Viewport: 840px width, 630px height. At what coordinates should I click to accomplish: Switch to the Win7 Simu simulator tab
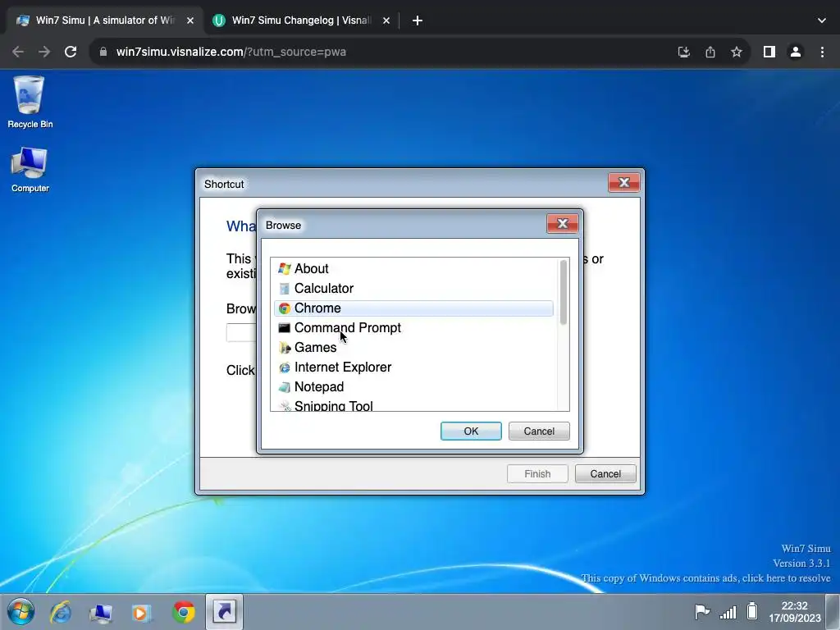tap(105, 21)
